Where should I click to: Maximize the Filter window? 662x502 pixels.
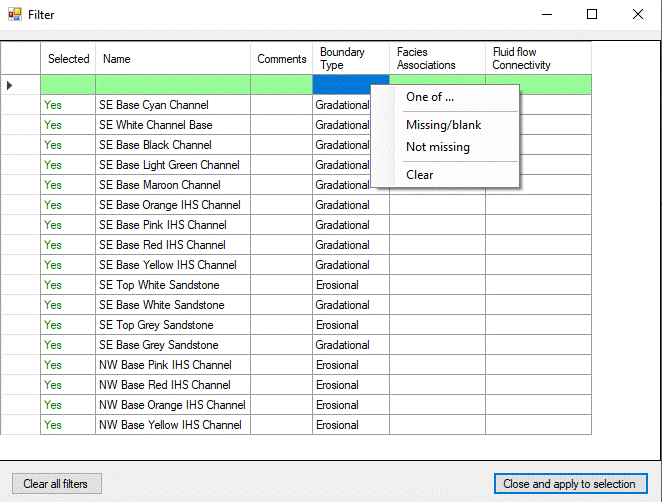point(591,15)
